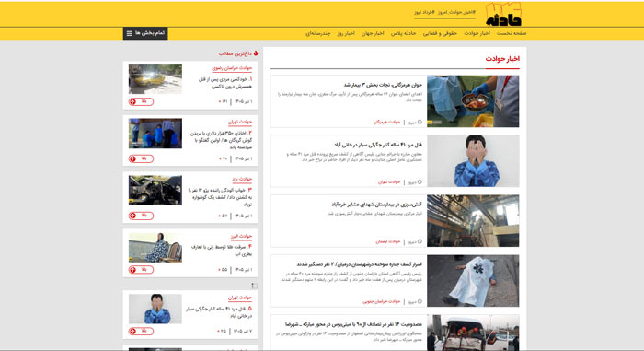This screenshot has height=351, width=644.
Task: Open the تمام بخش ها hamburger menu
Action: point(145,33)
